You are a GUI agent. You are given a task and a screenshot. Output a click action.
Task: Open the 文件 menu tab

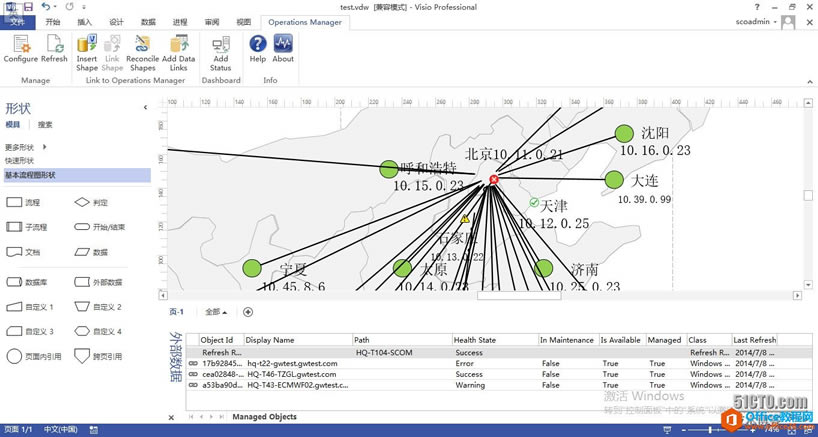tap(17, 21)
